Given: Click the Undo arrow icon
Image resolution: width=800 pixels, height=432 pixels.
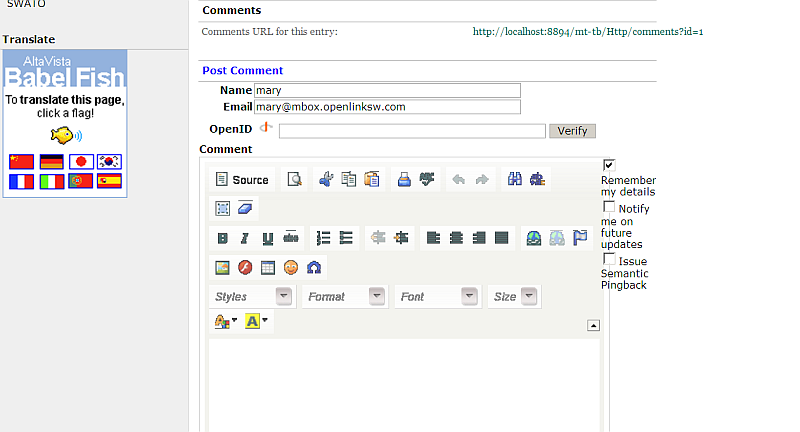Looking at the screenshot, I should (459, 180).
